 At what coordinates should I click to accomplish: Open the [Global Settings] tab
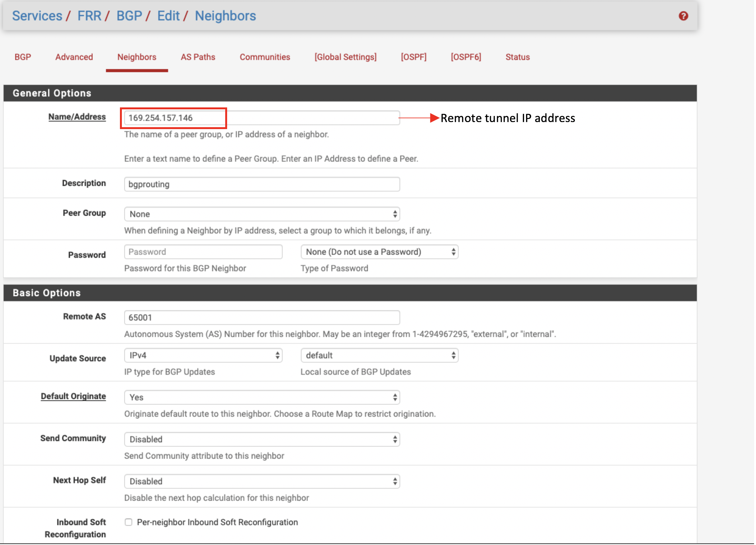346,57
